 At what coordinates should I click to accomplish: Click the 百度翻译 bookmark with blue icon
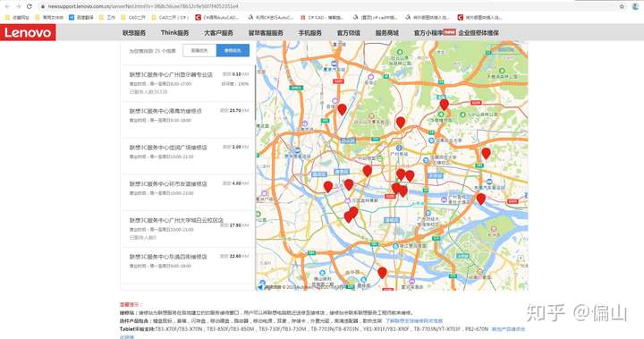[81, 18]
